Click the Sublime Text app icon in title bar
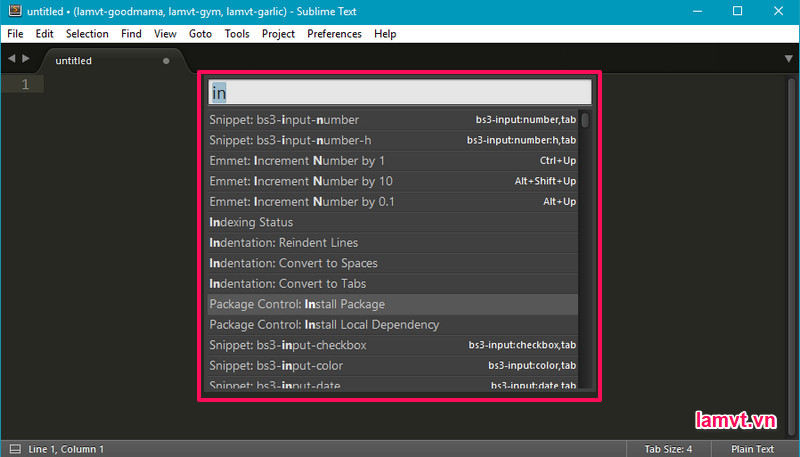The width and height of the screenshot is (800, 457). pyautogui.click(x=15, y=11)
